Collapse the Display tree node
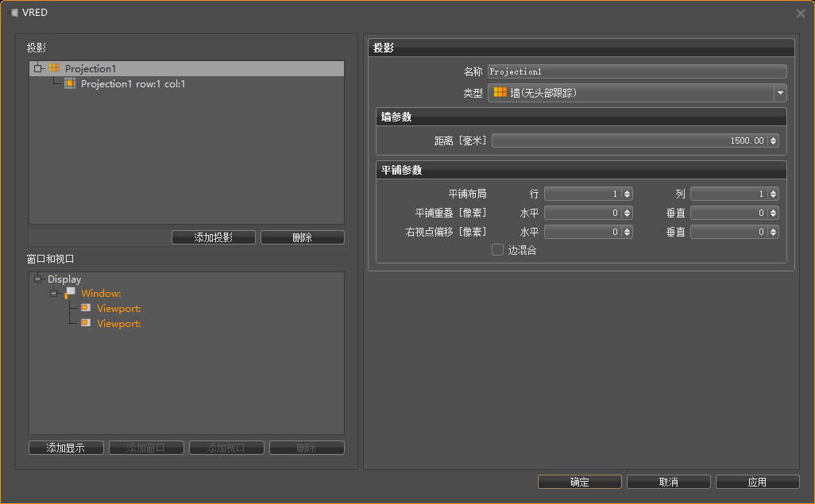815x504 pixels. pos(37,279)
